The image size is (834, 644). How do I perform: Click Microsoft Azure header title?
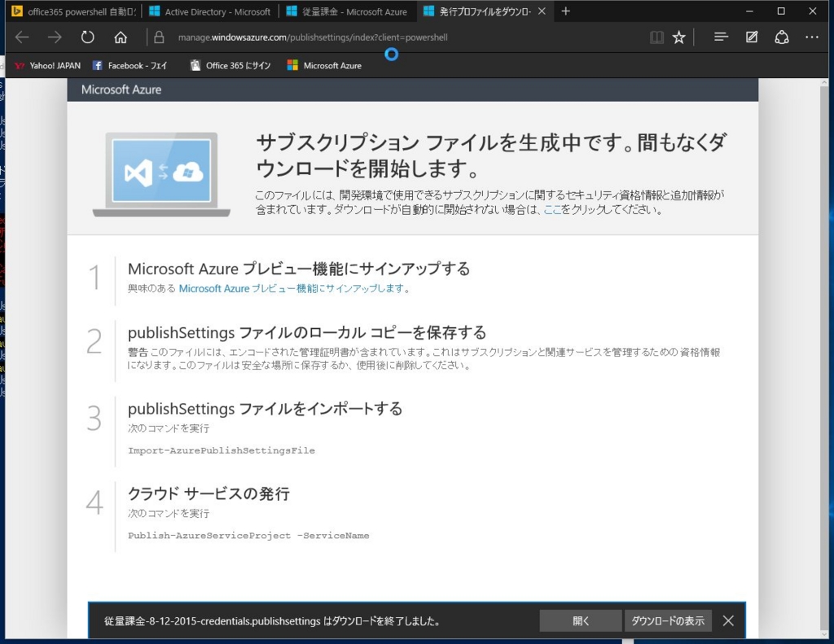pos(121,90)
